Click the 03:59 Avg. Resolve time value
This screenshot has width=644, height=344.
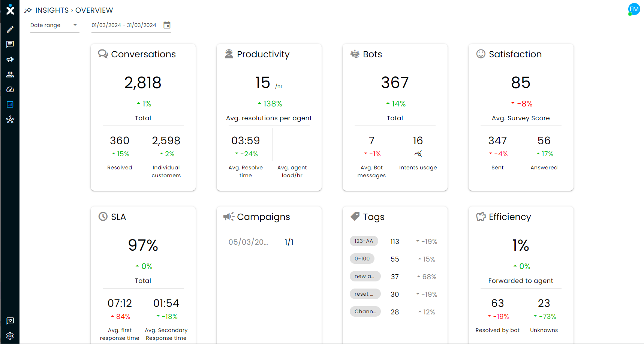246,141
